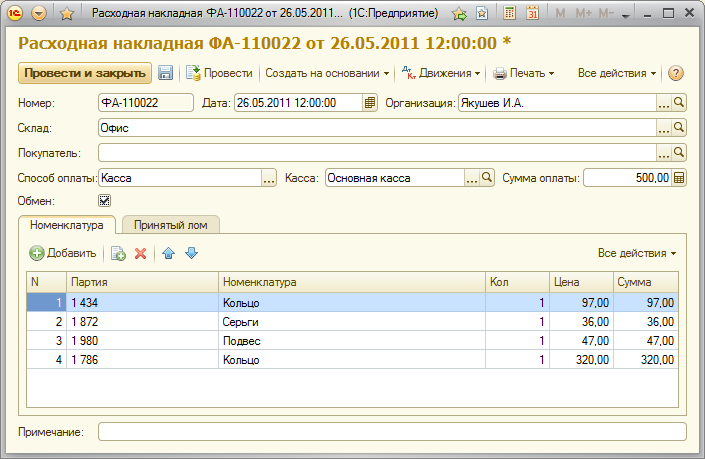Open calculator for Сумма оплаты

click(679, 178)
